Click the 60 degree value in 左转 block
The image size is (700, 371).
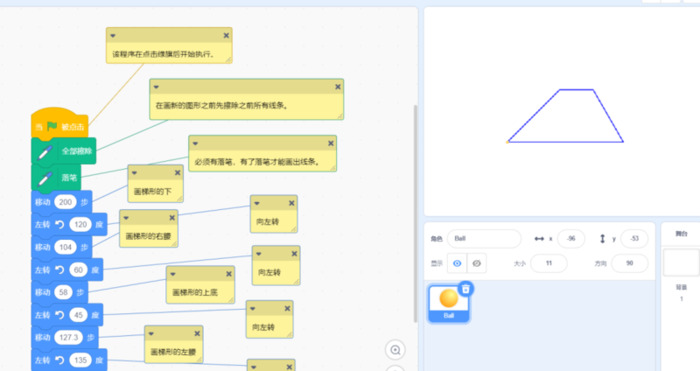78,270
